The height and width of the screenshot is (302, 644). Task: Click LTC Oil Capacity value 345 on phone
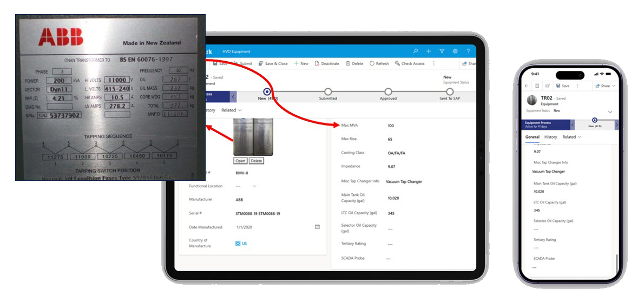[537, 210]
